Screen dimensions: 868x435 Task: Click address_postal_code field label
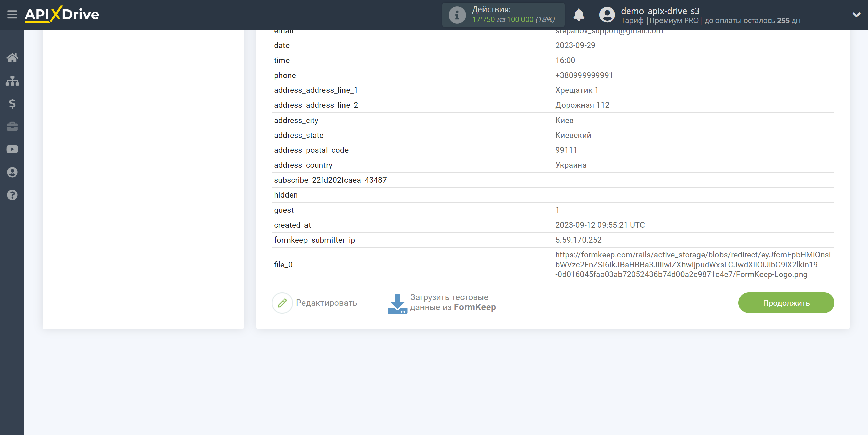tap(311, 150)
